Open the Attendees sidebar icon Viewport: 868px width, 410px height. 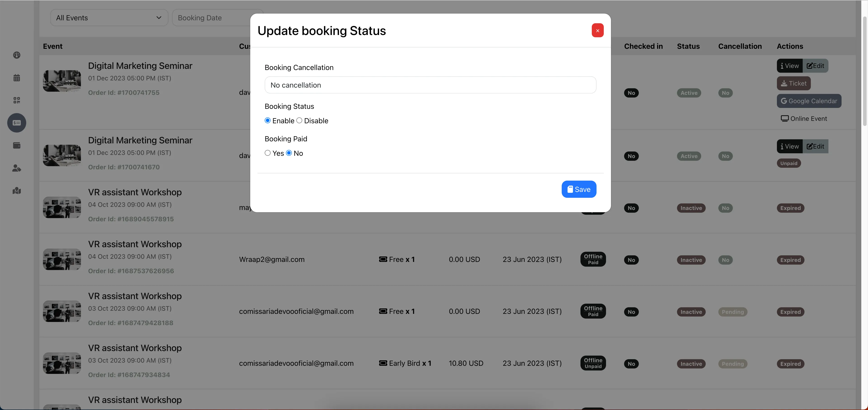[x=17, y=168]
